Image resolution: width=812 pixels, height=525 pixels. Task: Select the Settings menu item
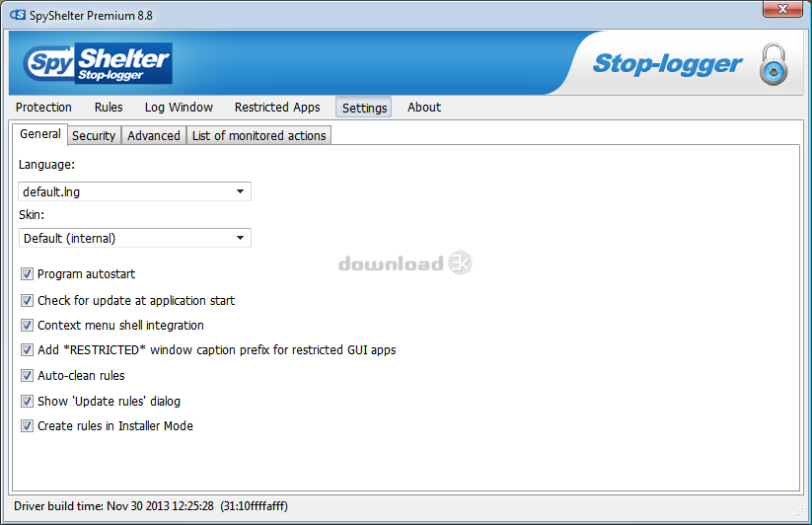pos(364,108)
